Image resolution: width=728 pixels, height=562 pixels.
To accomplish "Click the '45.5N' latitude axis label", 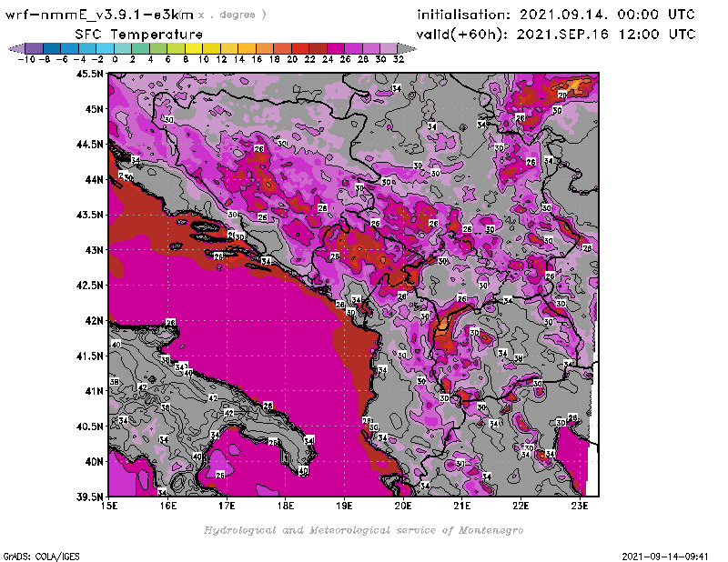I will click(89, 74).
